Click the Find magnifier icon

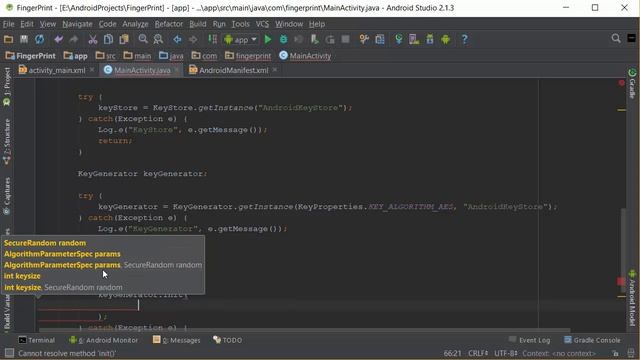[x=143, y=39]
